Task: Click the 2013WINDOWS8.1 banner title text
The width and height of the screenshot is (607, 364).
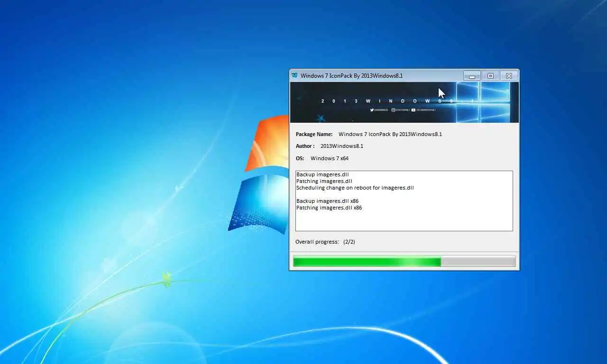Action: [x=397, y=101]
